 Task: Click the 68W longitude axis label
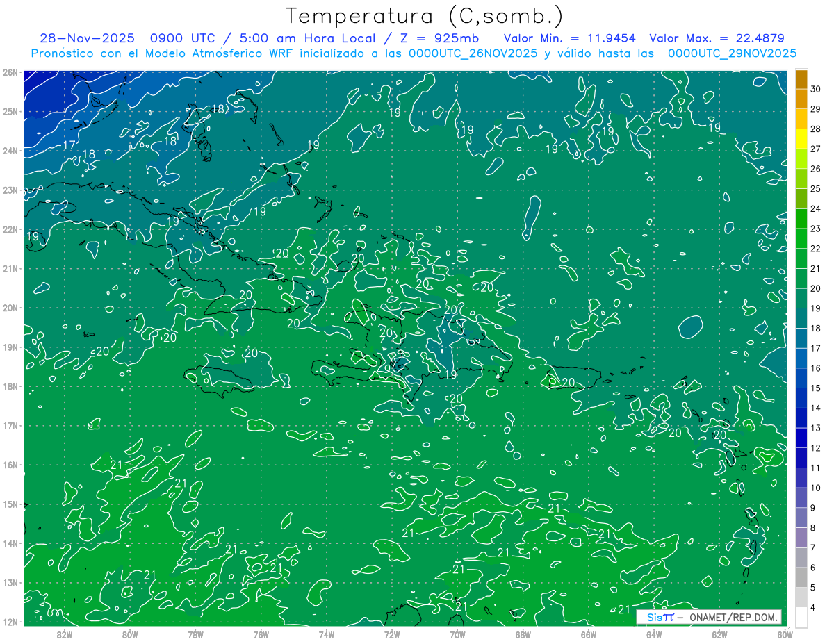[x=523, y=634]
